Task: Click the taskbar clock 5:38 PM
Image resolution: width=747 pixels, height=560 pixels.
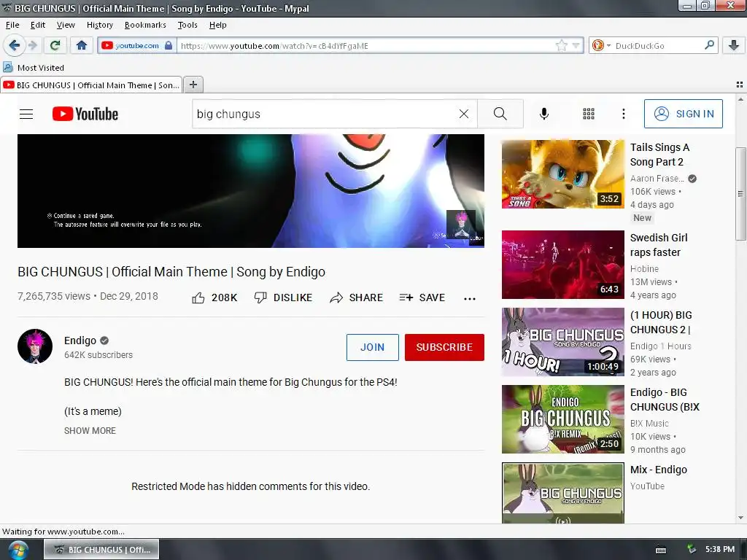Action: pyautogui.click(x=719, y=549)
